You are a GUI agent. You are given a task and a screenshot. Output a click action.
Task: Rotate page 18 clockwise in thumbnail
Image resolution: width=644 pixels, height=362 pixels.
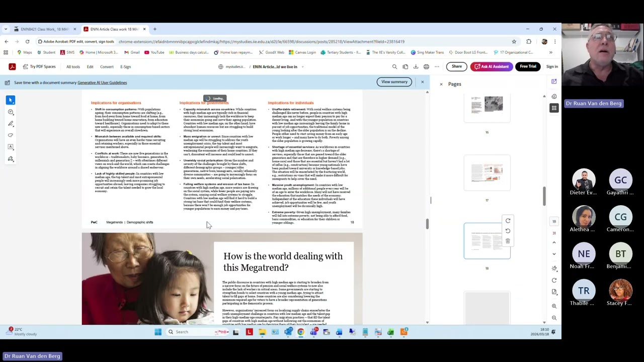pyautogui.click(x=508, y=221)
